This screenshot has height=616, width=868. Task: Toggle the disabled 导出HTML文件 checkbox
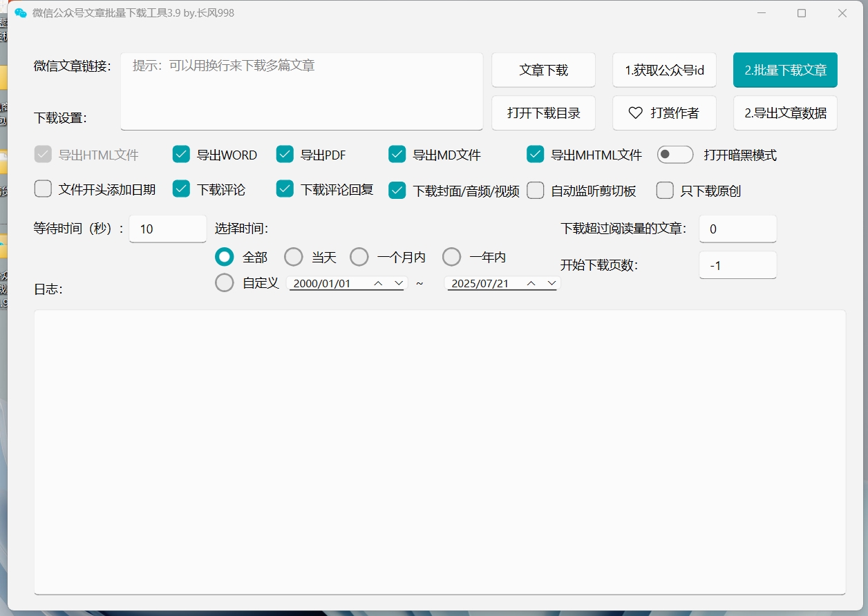43,155
